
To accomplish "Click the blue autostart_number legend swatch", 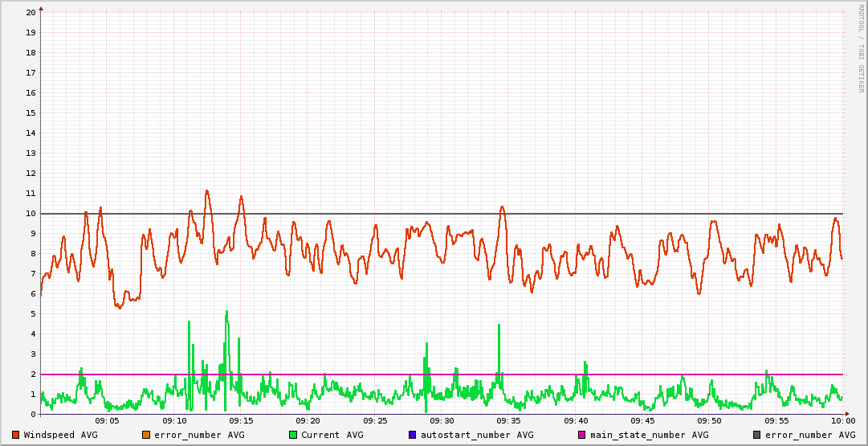I will click(x=413, y=435).
